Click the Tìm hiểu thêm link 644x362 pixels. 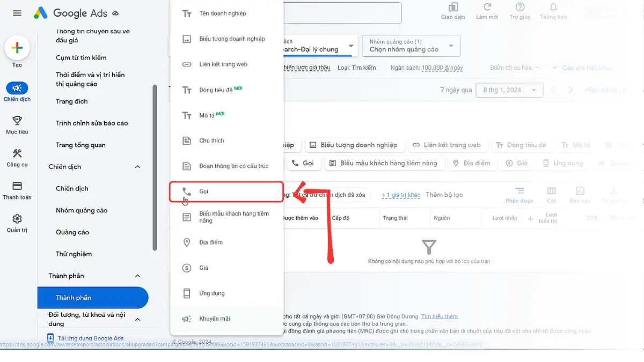(x=439, y=316)
